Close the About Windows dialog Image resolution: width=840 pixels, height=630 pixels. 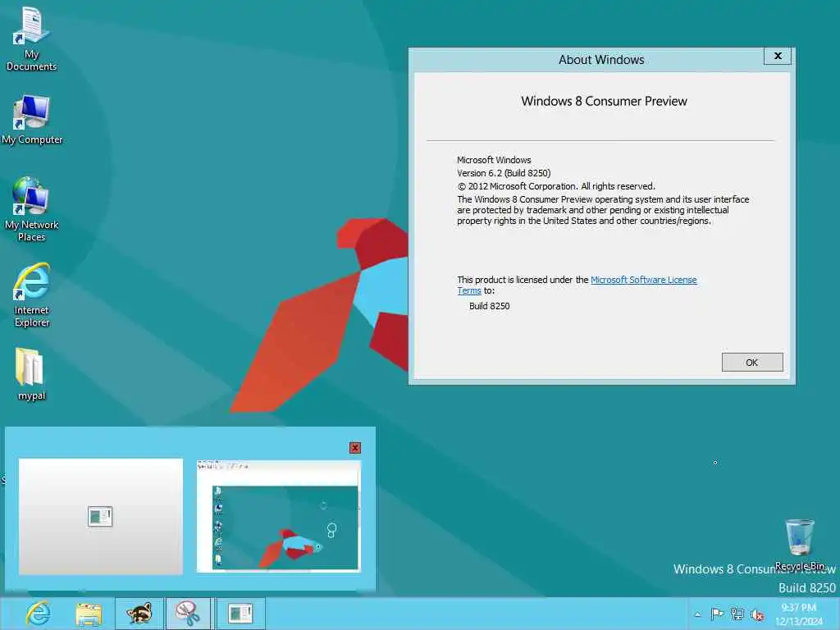[x=778, y=56]
